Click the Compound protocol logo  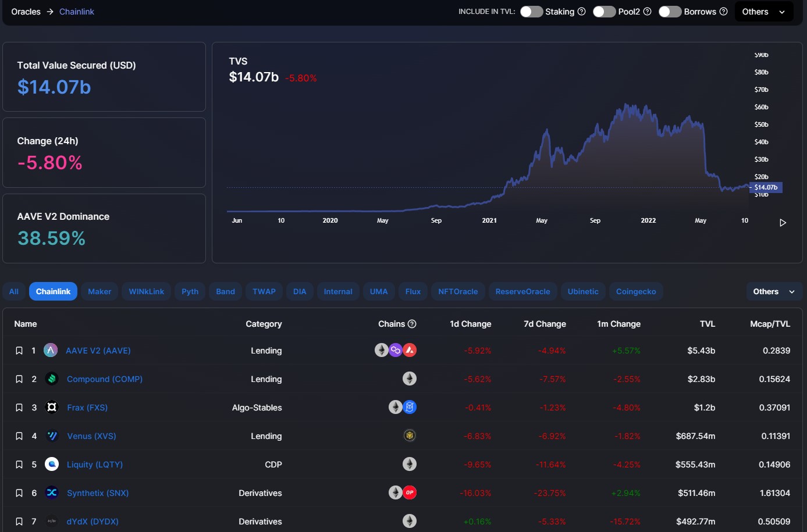pyautogui.click(x=51, y=379)
